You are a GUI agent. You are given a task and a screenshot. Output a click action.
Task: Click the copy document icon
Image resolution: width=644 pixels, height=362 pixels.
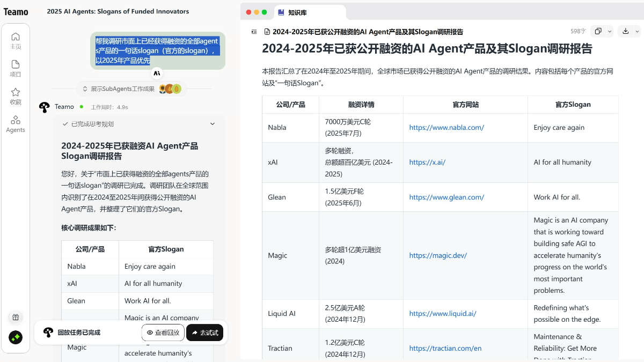(x=598, y=32)
